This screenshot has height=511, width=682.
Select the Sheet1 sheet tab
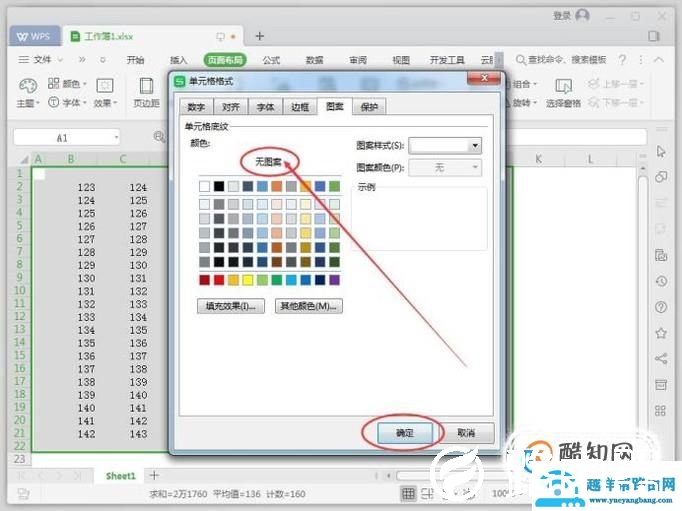click(x=120, y=476)
